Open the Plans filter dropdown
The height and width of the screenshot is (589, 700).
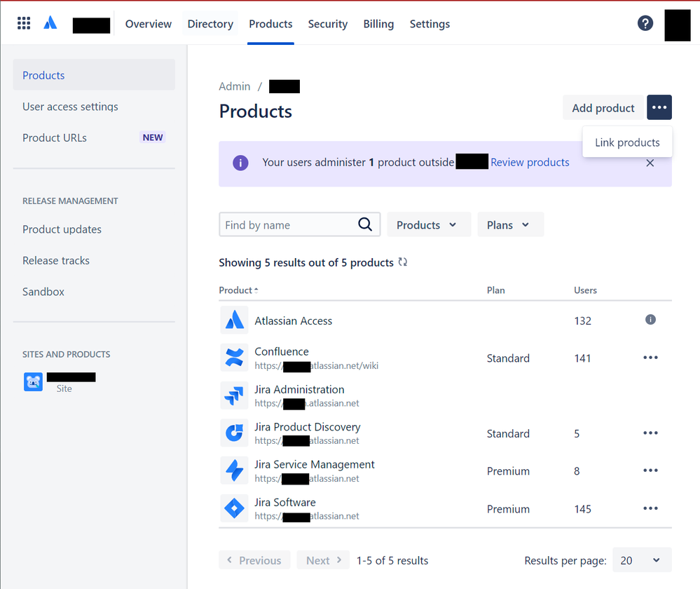(510, 225)
